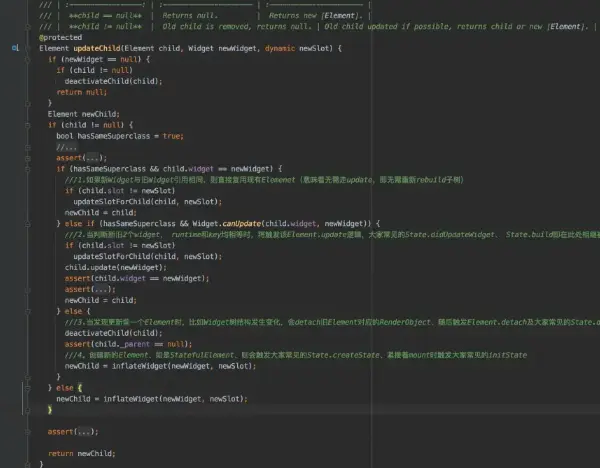
Task: Click 'assert(child._parent == null);' line
Action: 129,344
